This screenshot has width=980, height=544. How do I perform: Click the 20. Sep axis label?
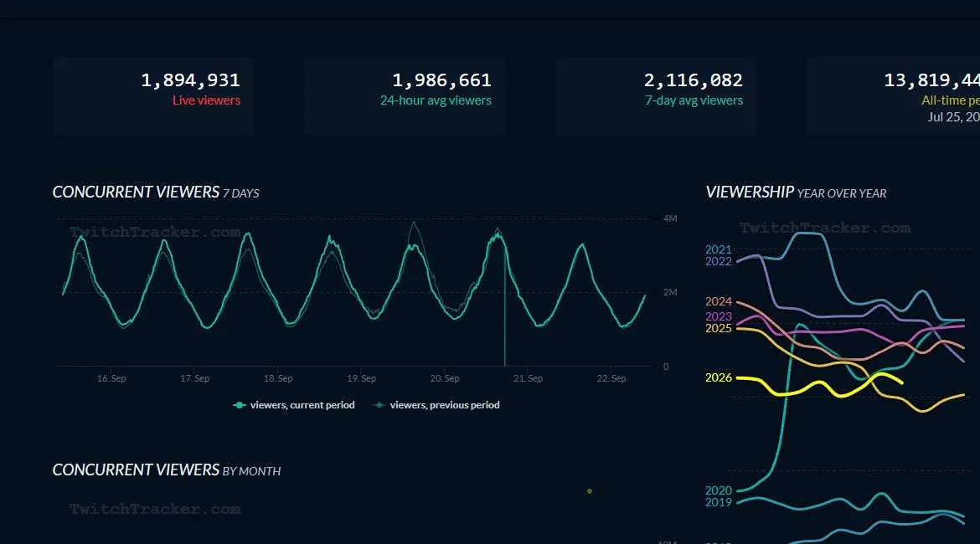pos(445,378)
